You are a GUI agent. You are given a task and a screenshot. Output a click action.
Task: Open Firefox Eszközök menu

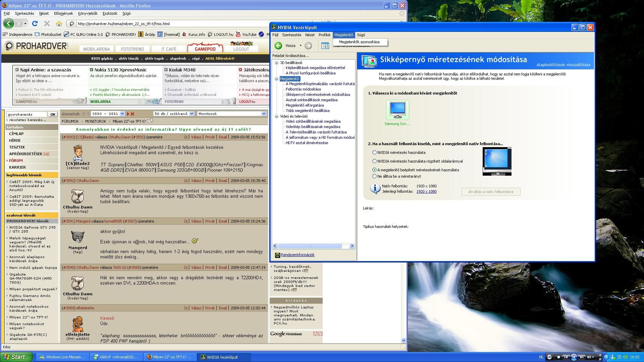tap(110, 13)
